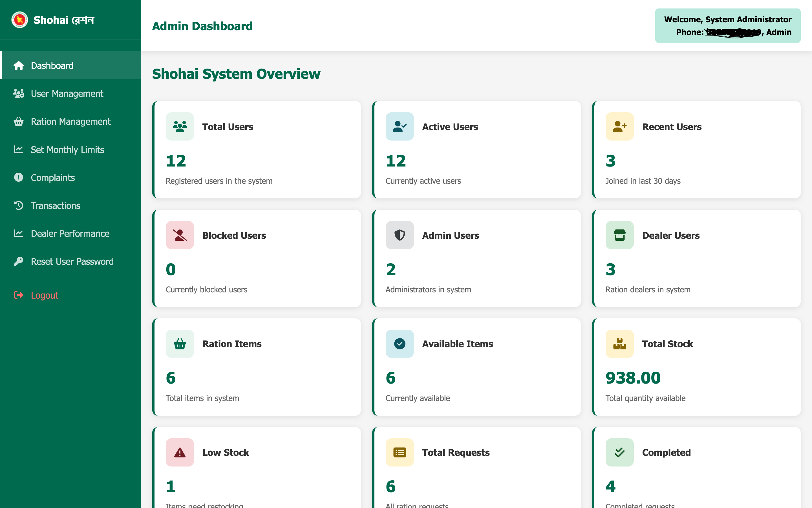The width and height of the screenshot is (812, 508).
Task: Click 'Ration dealers in system' text
Action: pyautogui.click(x=648, y=289)
